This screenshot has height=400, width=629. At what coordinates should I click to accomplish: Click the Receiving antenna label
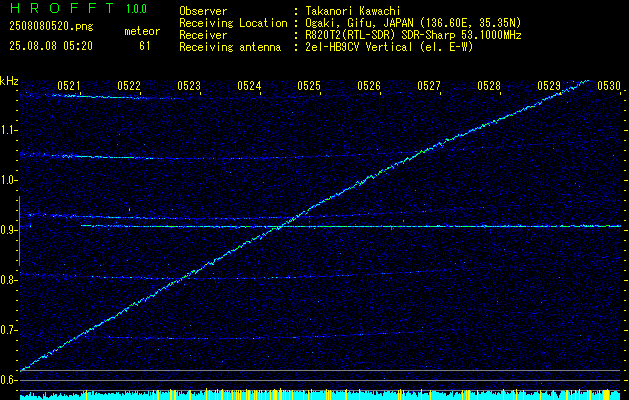230,47
